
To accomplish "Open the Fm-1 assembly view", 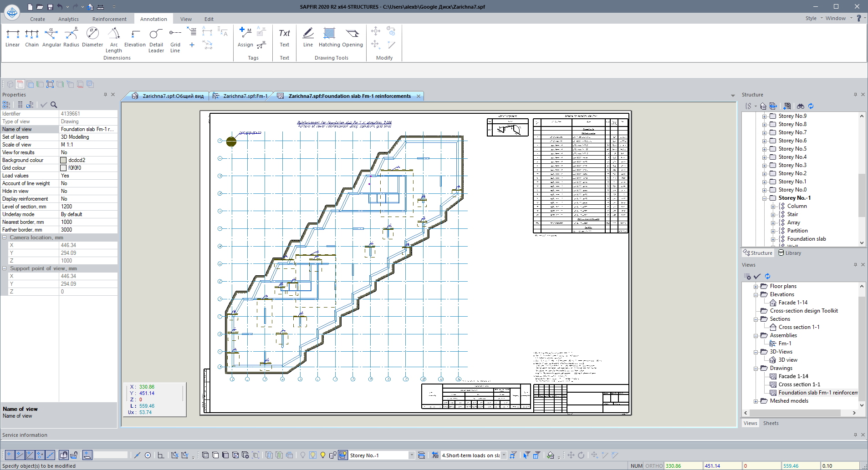I will (784, 344).
